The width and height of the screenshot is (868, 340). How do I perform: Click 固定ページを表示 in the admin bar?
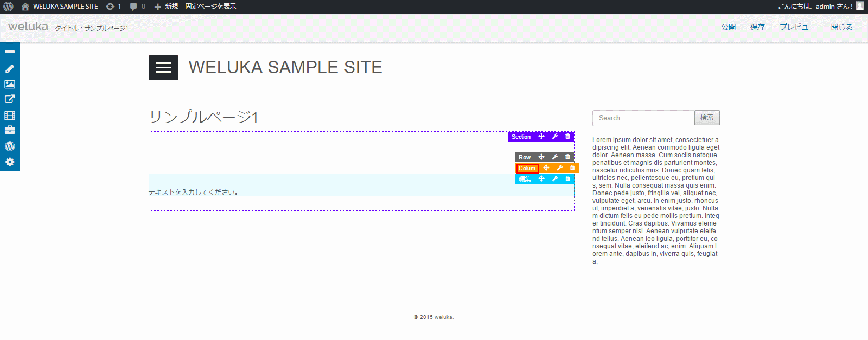pyautogui.click(x=210, y=7)
